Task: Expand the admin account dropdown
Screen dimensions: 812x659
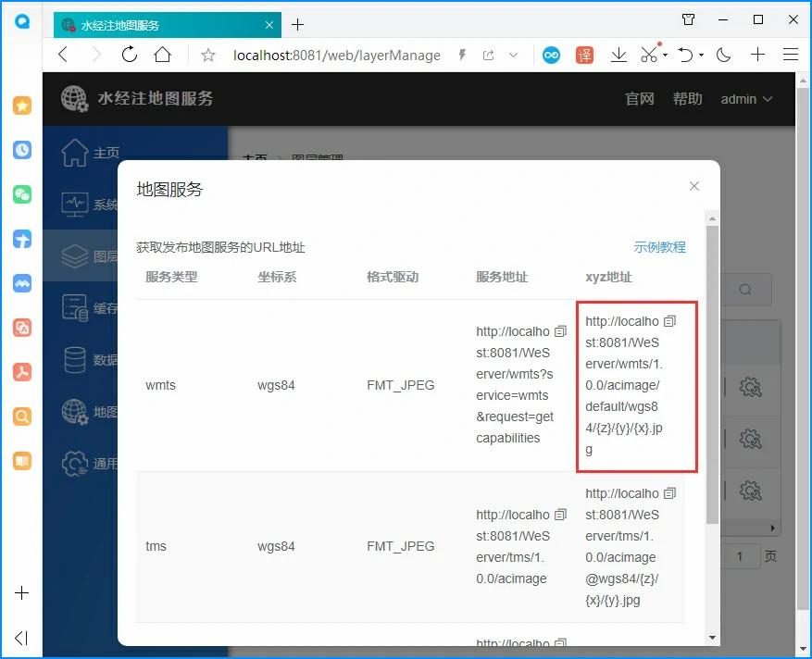Action: (746, 99)
